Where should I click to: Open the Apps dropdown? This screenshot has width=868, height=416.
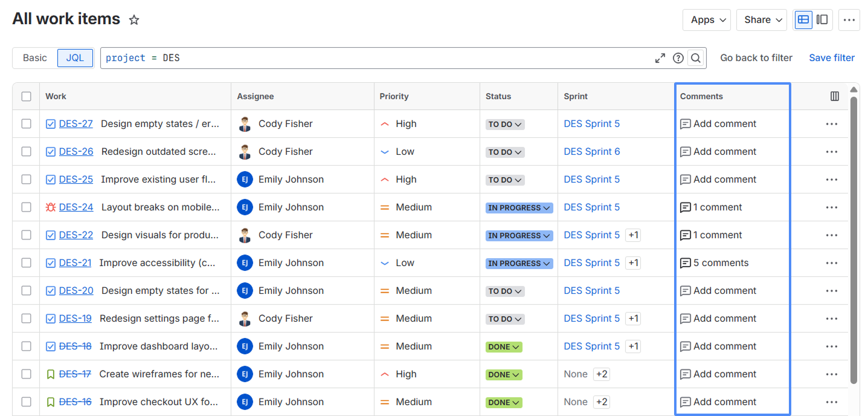pos(707,20)
